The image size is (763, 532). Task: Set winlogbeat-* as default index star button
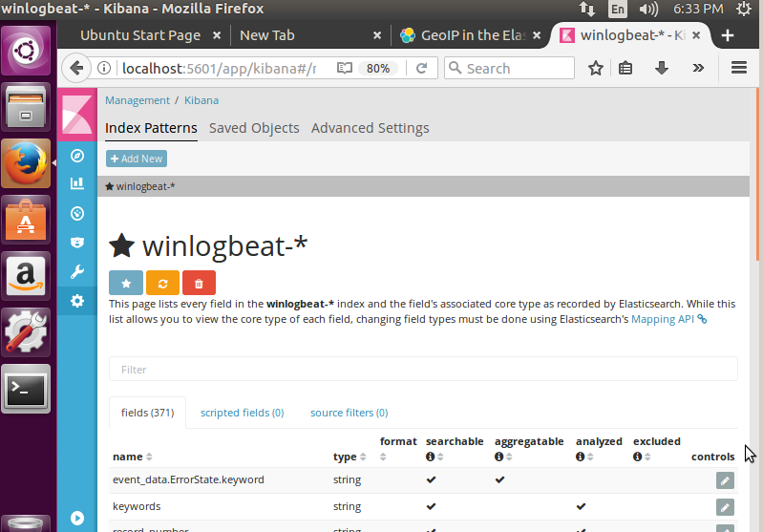[x=126, y=284]
